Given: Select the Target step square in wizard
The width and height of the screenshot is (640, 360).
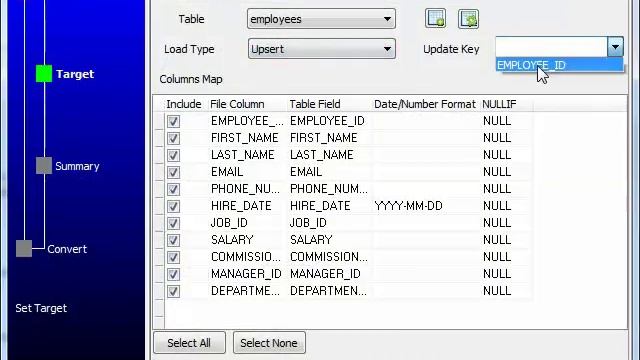Looking at the screenshot, I should (44, 74).
